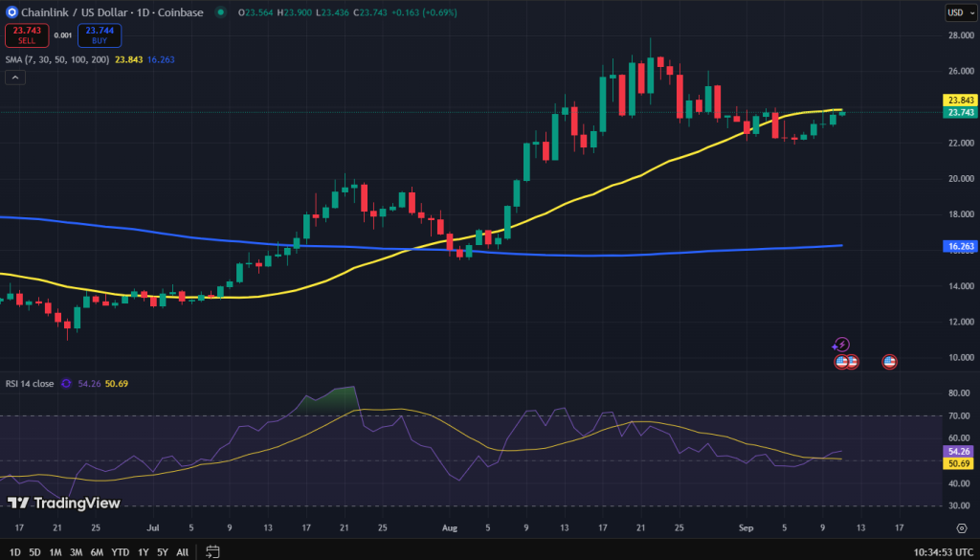The image size is (980, 560).
Task: Click the Chainlink symbol logo icon
Action: coord(11,12)
